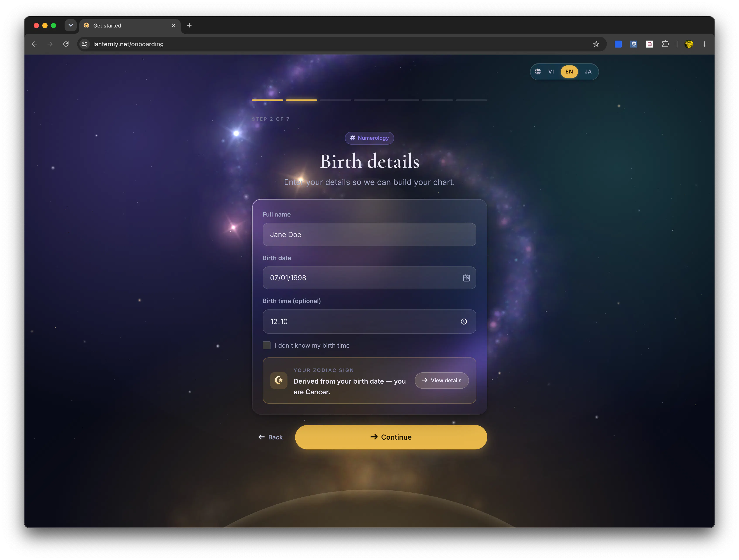
Task: Click the first progress step segment
Action: point(267,100)
